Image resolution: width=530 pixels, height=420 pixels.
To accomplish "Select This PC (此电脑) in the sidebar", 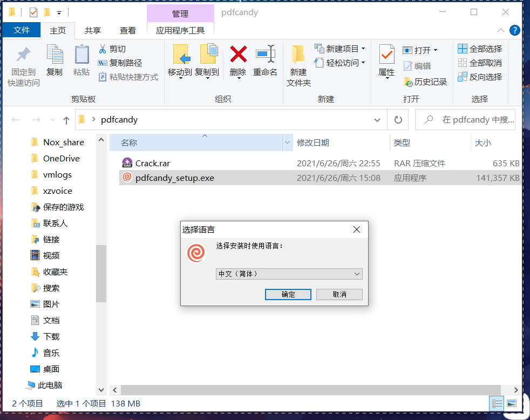I will [44, 385].
